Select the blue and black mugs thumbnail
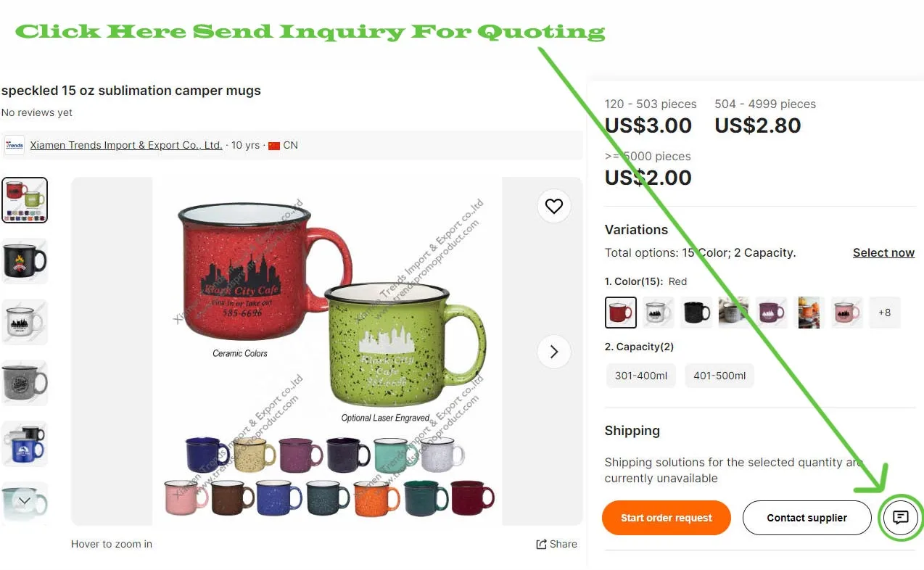Screen dimensions: 924x570 (x=24, y=443)
